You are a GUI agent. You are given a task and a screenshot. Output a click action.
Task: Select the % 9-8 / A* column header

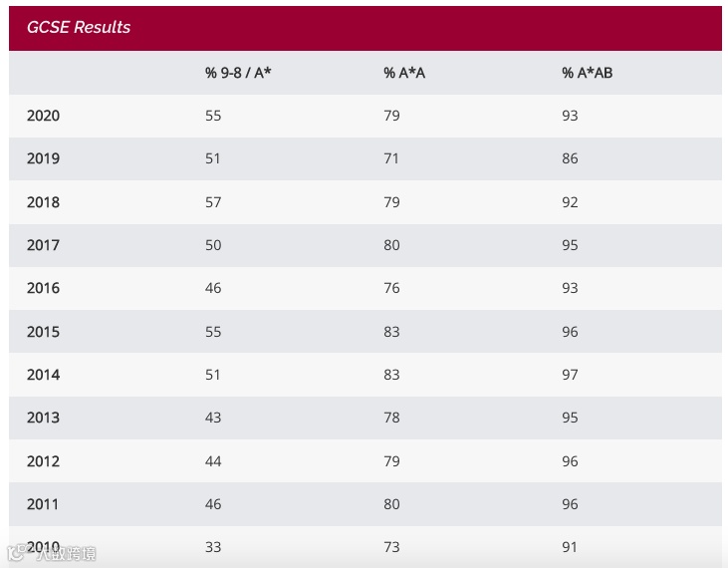238,73
